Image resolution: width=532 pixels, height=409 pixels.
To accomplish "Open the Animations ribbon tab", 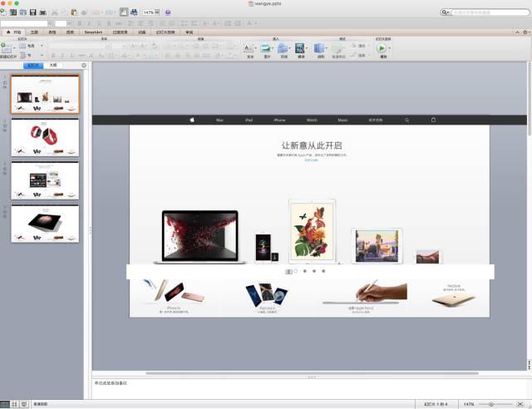I will pyautogui.click(x=142, y=32).
